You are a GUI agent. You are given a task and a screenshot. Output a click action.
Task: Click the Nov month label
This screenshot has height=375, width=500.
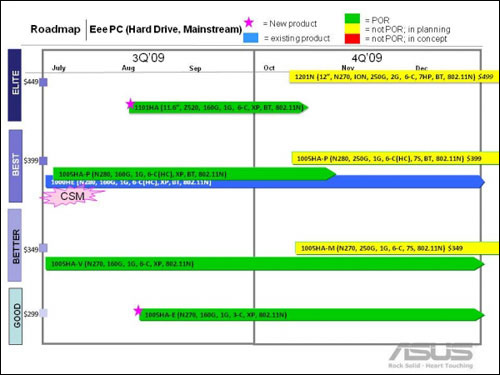click(x=348, y=68)
